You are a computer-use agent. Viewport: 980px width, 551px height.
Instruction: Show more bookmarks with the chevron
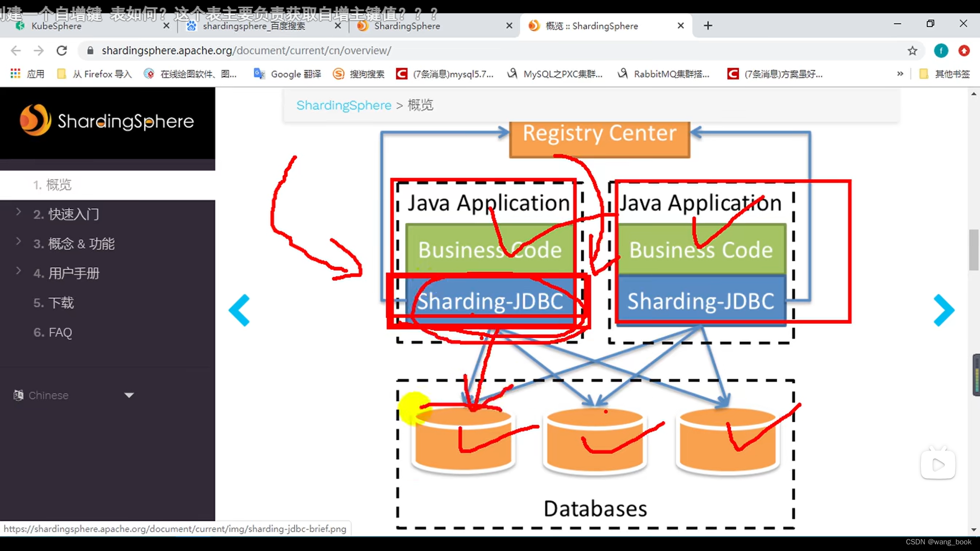(900, 74)
